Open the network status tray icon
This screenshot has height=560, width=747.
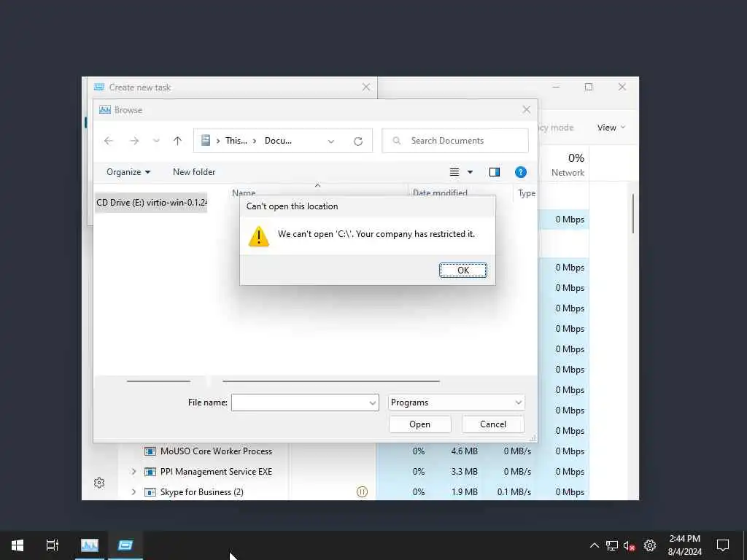[x=612, y=545]
